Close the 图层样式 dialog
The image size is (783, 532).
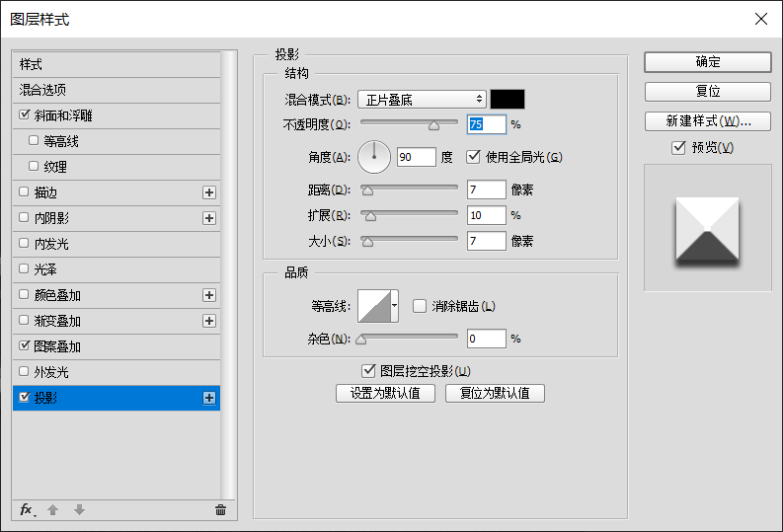pos(761,19)
